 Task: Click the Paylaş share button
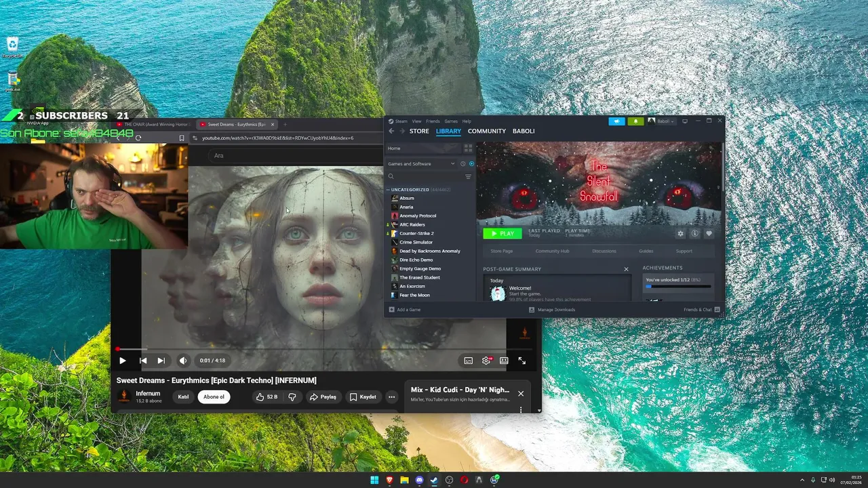coord(323,396)
